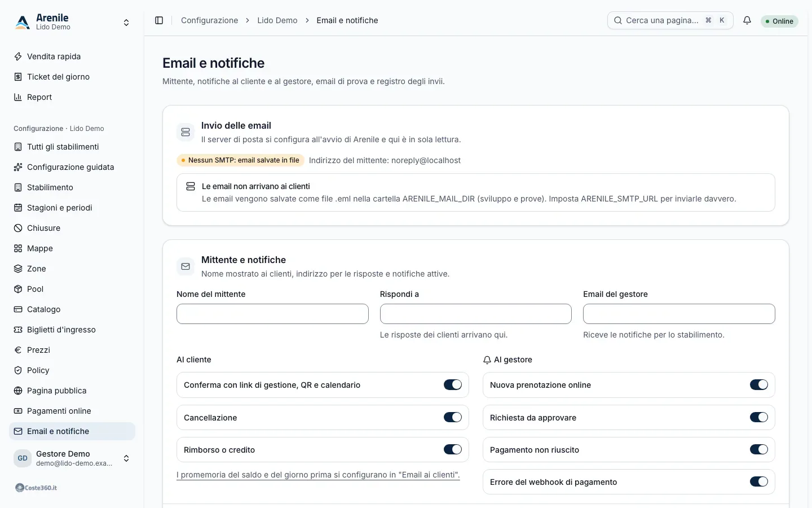Click the Chiusure ban icon
Image resolution: width=812 pixels, height=508 pixels.
point(18,228)
